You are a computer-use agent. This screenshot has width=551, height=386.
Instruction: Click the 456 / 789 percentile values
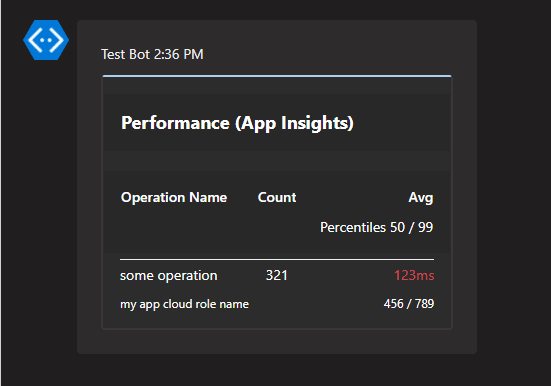tap(409, 304)
